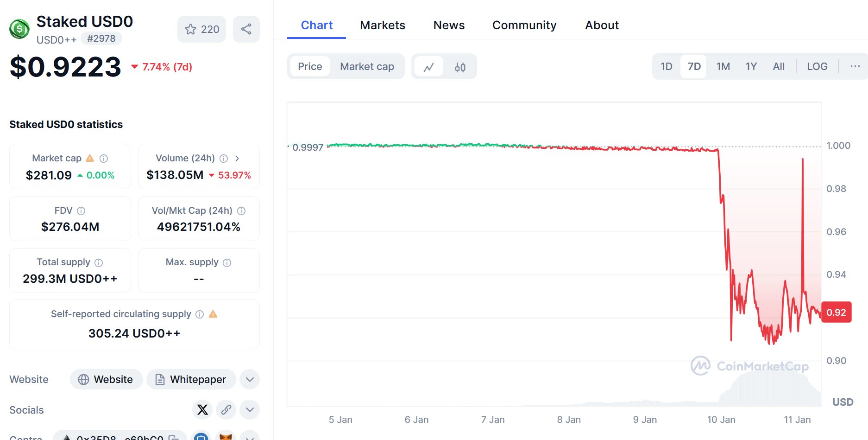Click the 305.24 USD0++ circulating supply value
This screenshot has width=868, height=440.
(x=134, y=333)
